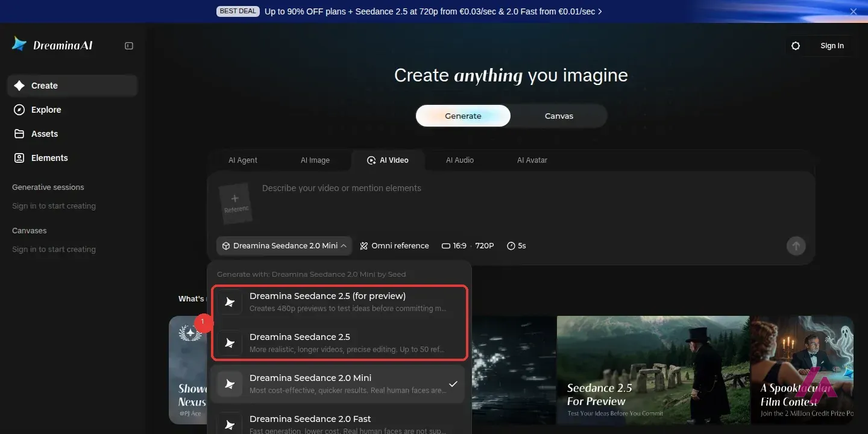Open the Seedance 2.5 For Preview card
Viewport: 868px width, 434px height.
coord(653,370)
